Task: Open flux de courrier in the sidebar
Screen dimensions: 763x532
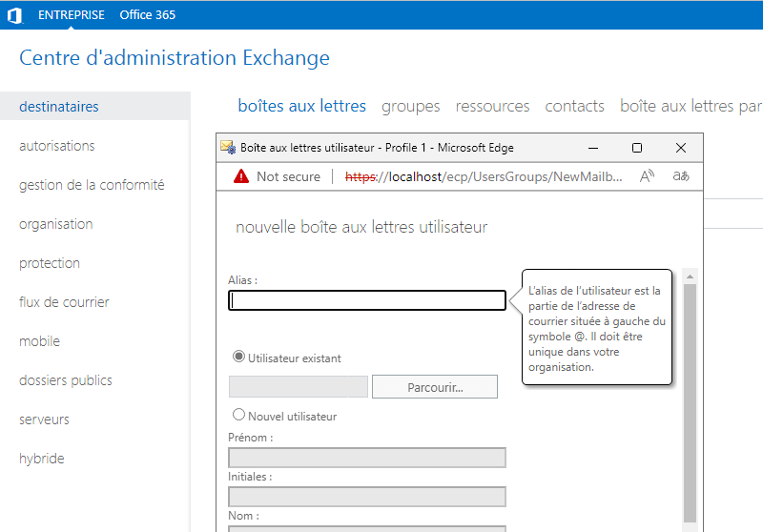Action: [x=64, y=302]
